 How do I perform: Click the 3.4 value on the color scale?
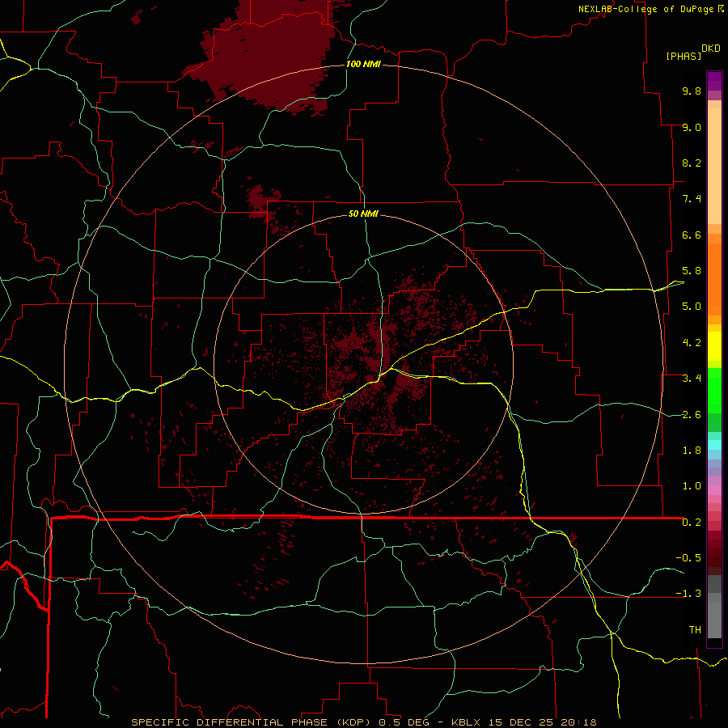pos(692,379)
